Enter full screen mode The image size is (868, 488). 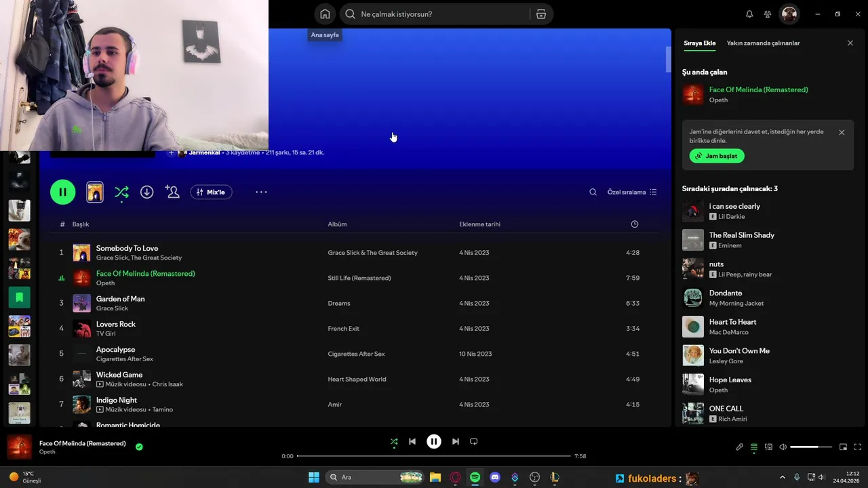(x=858, y=447)
